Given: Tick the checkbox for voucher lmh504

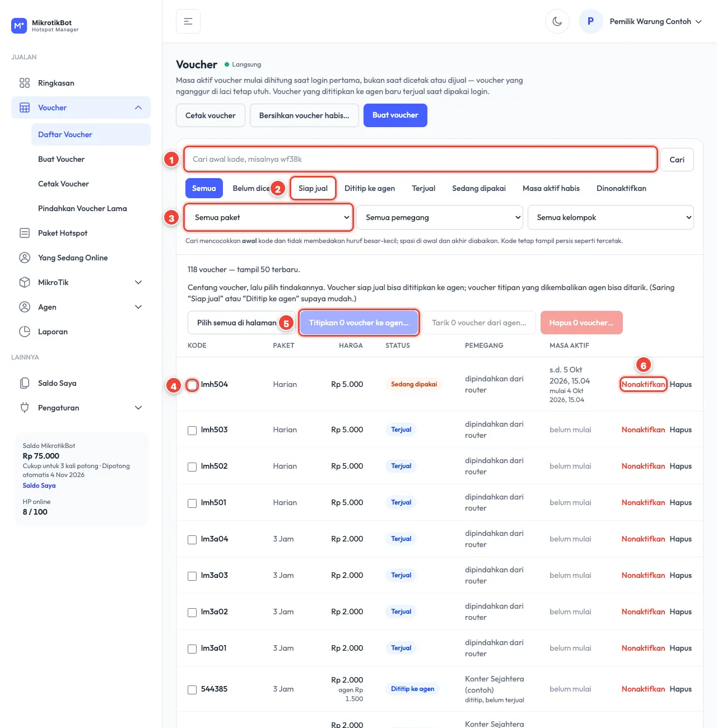Looking at the screenshot, I should [x=192, y=385].
